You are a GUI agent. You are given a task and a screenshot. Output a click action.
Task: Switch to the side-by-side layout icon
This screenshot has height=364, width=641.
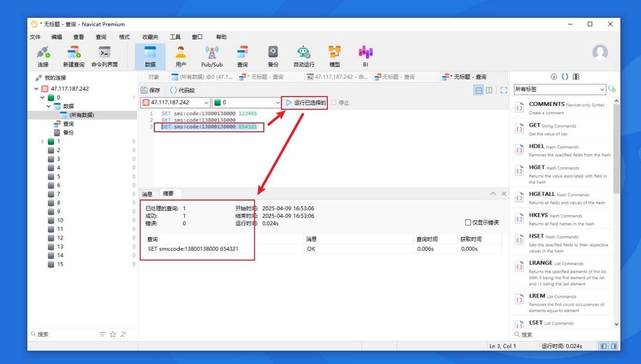(x=489, y=90)
